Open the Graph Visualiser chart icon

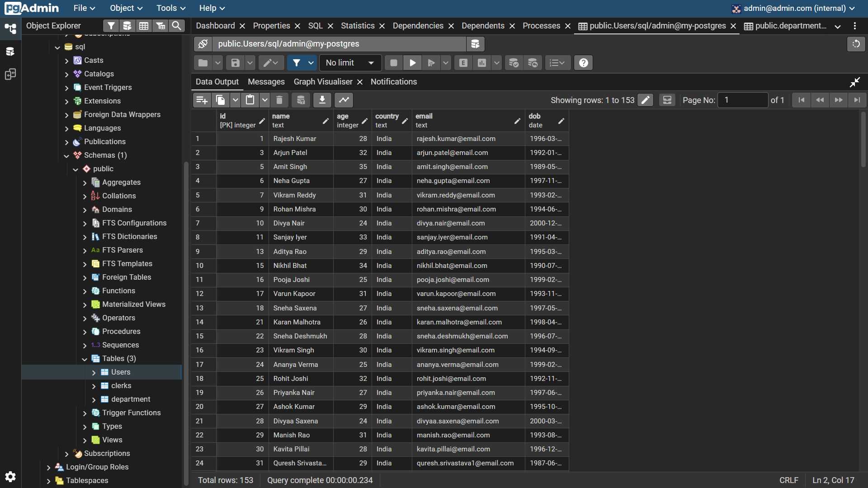coord(344,100)
